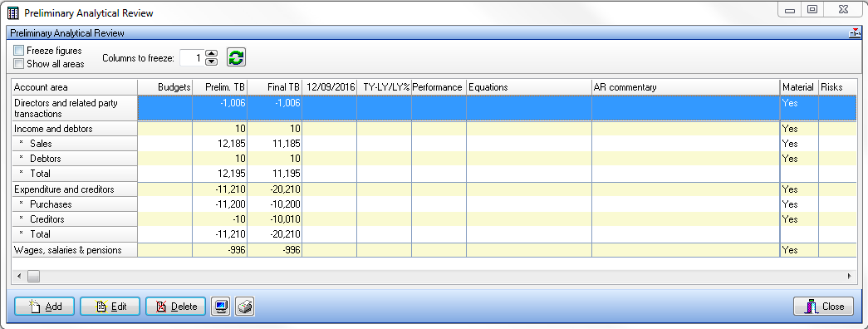Click the Risks column header
The width and height of the screenshot is (868, 329).
pos(837,87)
